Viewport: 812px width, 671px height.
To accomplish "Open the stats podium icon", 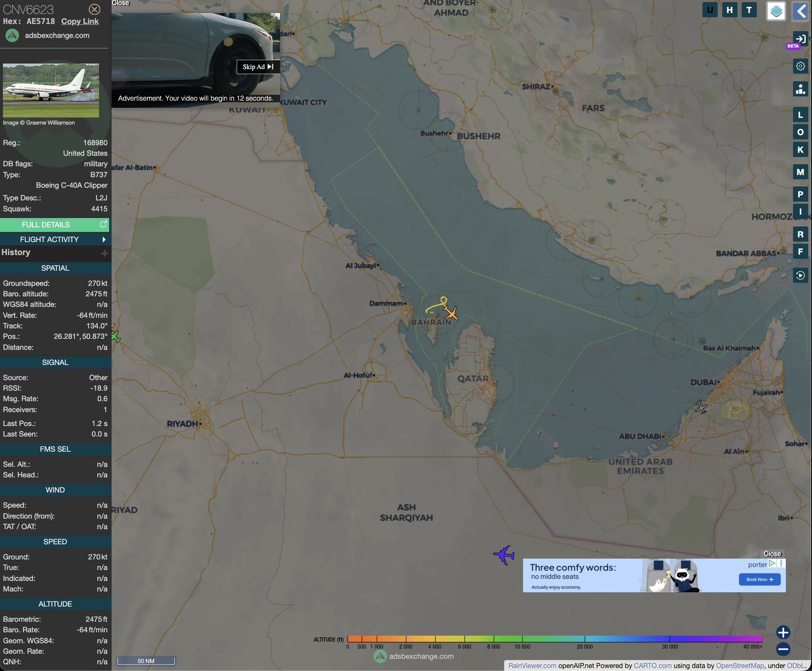I will pos(800,89).
